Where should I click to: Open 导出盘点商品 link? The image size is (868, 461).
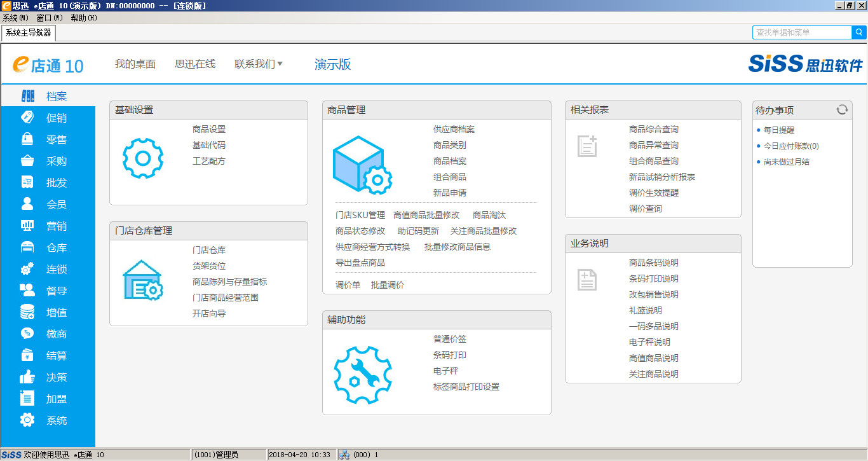click(x=360, y=263)
